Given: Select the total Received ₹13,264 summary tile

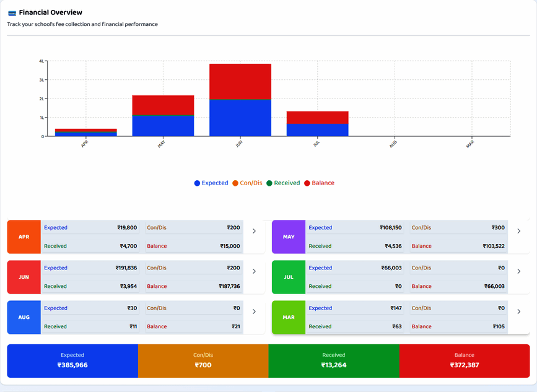Looking at the screenshot, I should pyautogui.click(x=334, y=361).
